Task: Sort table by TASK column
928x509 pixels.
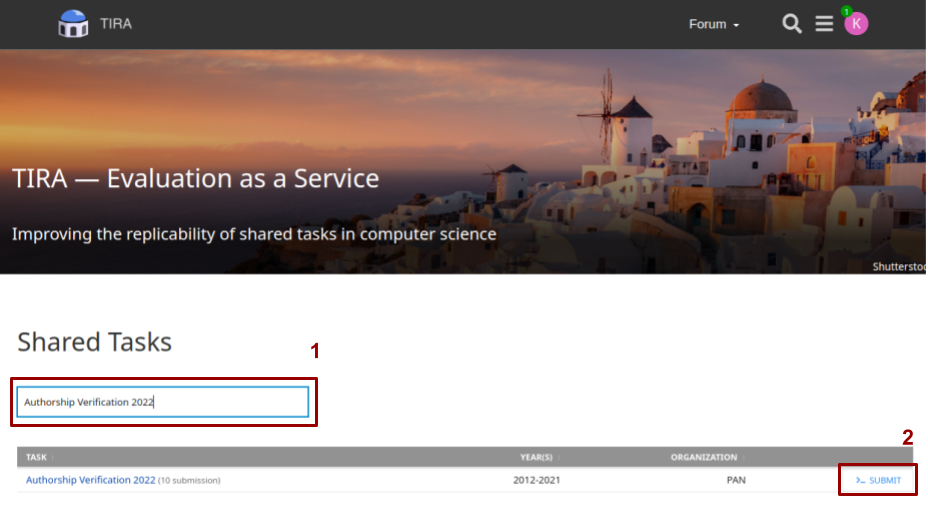Action: pos(39,457)
